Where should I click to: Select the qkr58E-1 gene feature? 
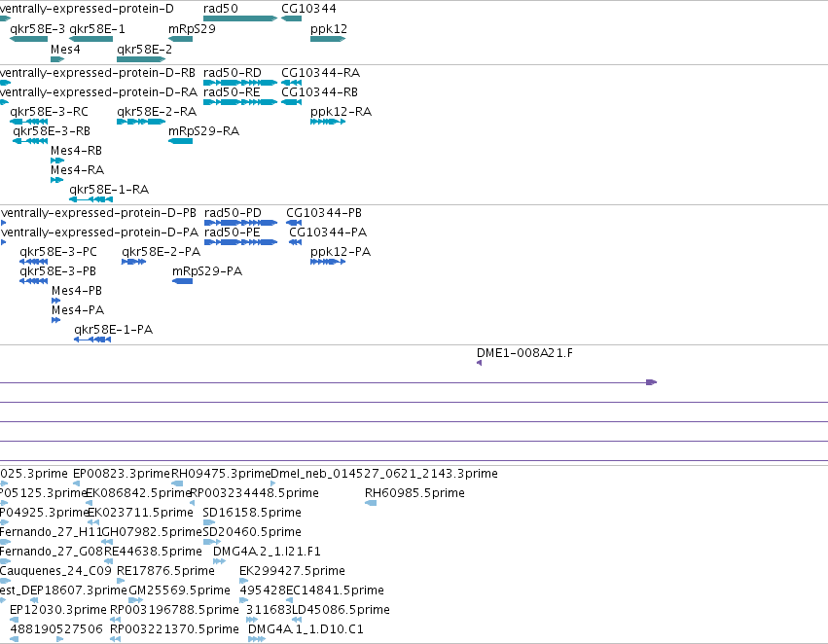tap(90, 39)
